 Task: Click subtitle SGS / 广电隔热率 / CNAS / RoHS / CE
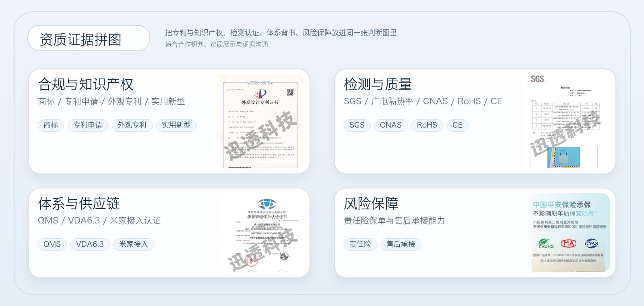click(x=423, y=101)
